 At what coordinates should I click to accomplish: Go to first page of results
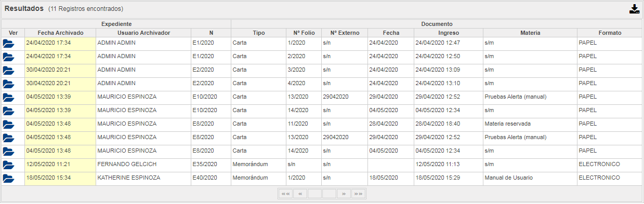[285, 194]
